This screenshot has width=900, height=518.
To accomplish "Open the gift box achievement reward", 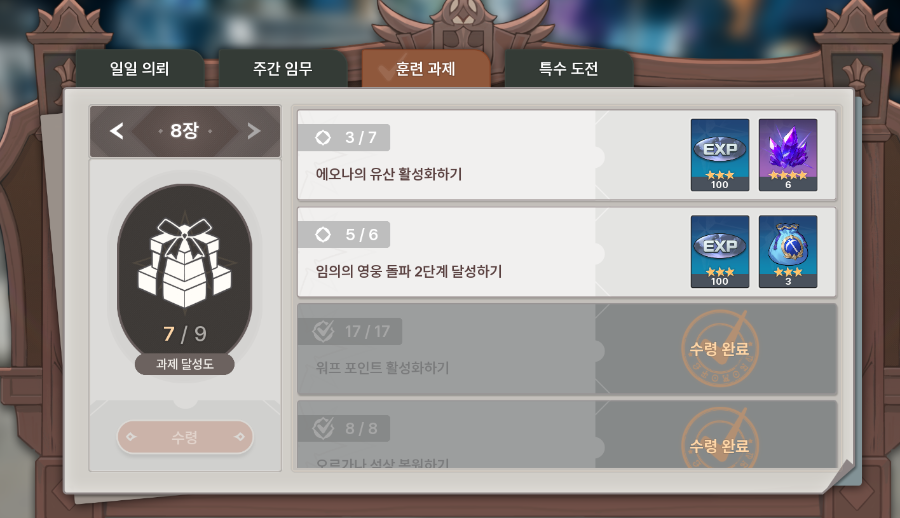I will tap(184, 263).
